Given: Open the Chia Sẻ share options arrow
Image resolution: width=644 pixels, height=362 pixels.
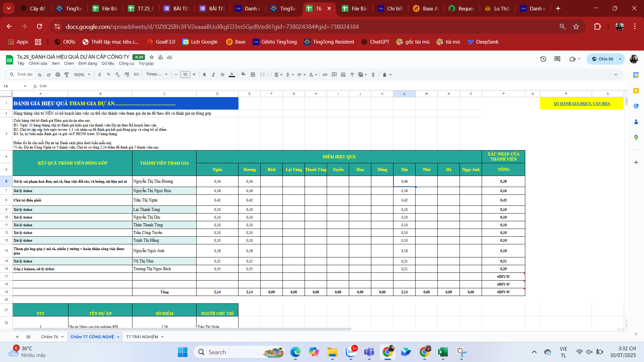Looking at the screenshot, I should tap(620, 59).
